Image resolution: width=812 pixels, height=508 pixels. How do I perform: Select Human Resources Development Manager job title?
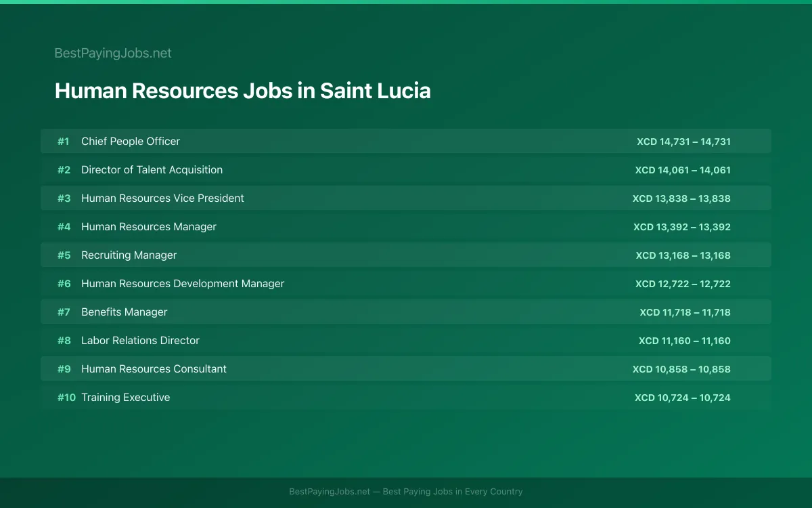coord(183,283)
